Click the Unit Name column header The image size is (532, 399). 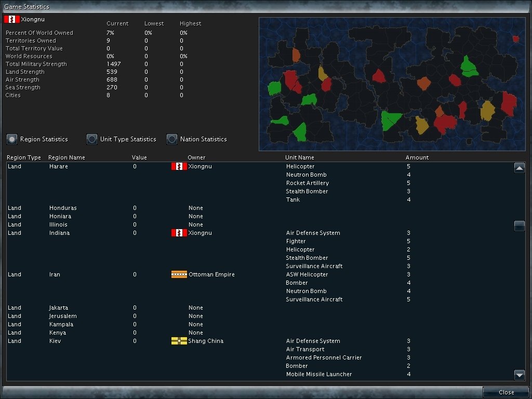coord(300,157)
